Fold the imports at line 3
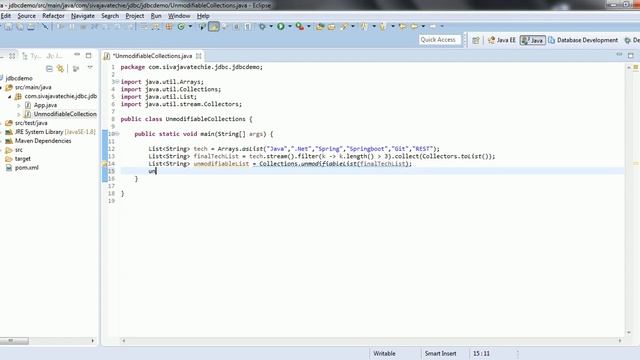Viewport: 640px width, 360px height. point(117,82)
